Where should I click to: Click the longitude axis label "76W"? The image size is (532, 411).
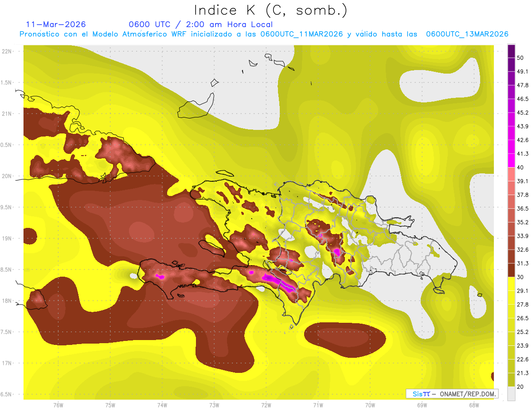[58, 405]
